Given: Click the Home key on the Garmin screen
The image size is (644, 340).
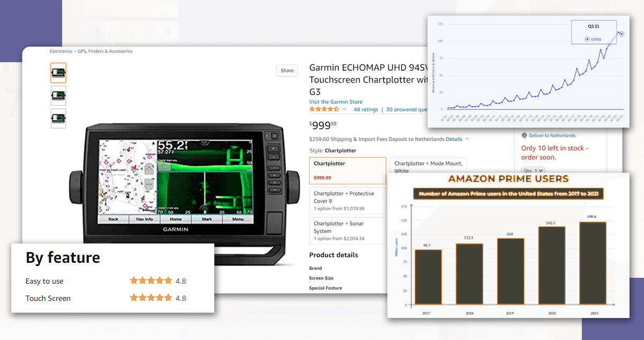Looking at the screenshot, I should click(176, 219).
